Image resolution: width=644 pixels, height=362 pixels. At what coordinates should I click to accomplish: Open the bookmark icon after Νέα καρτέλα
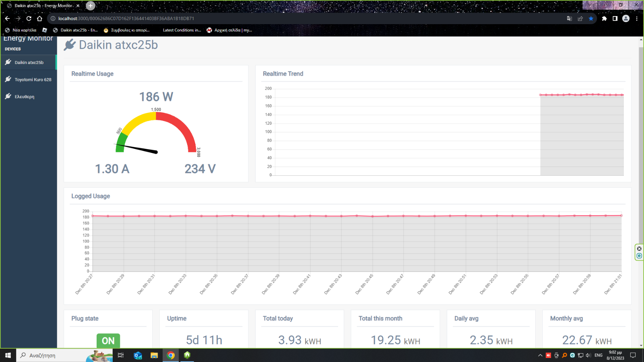click(45, 30)
